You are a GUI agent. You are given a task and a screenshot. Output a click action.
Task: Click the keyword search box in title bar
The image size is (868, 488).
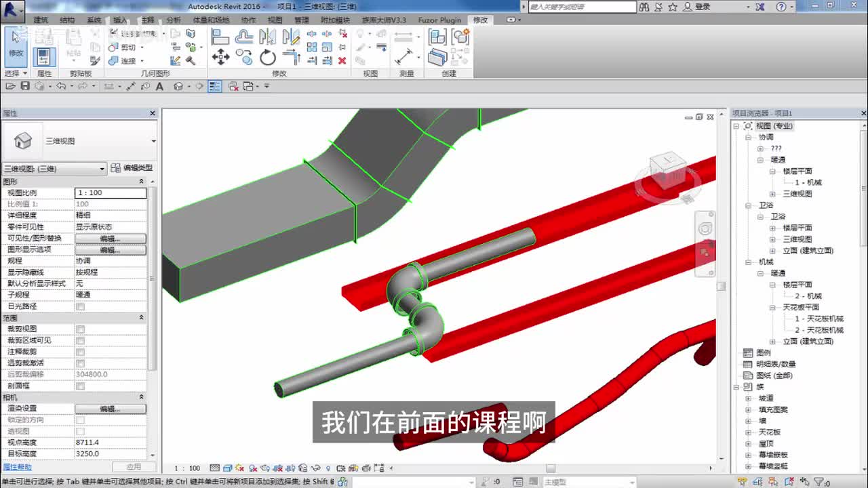pyautogui.click(x=582, y=7)
